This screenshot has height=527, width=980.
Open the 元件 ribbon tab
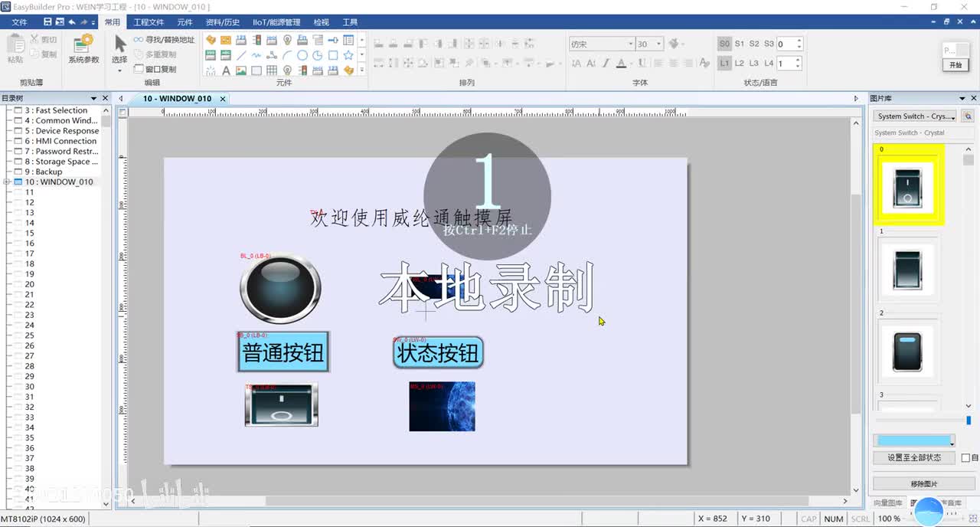tap(185, 22)
